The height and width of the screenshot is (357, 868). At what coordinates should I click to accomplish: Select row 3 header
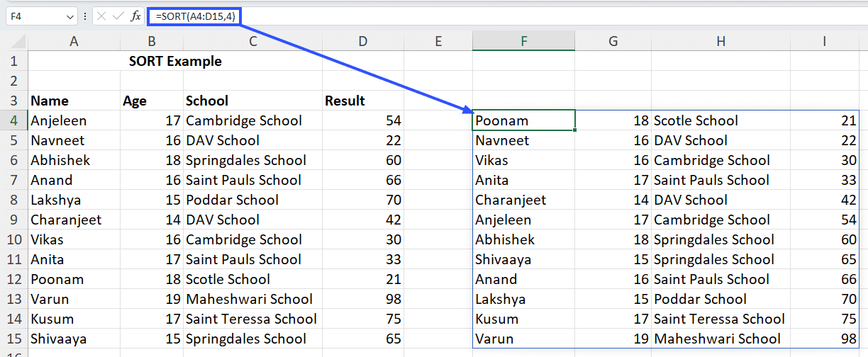[x=14, y=101]
